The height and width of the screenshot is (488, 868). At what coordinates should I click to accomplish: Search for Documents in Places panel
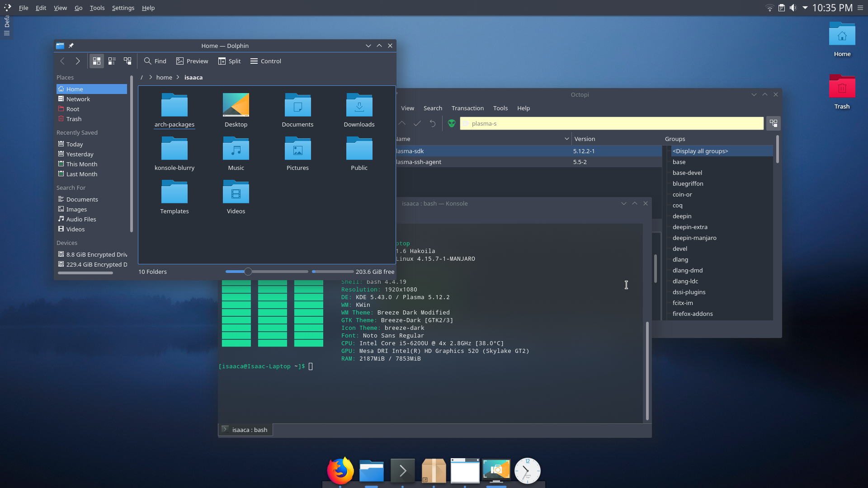(92, 199)
